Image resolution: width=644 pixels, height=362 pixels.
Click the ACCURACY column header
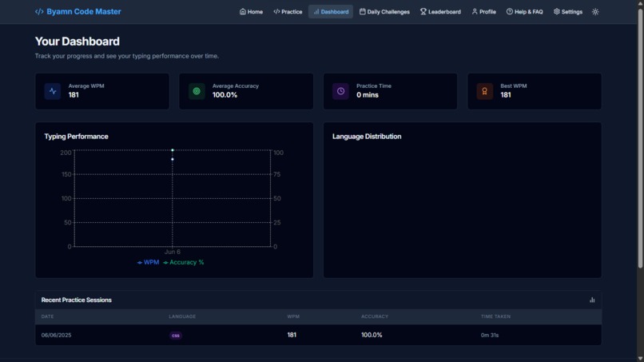375,316
